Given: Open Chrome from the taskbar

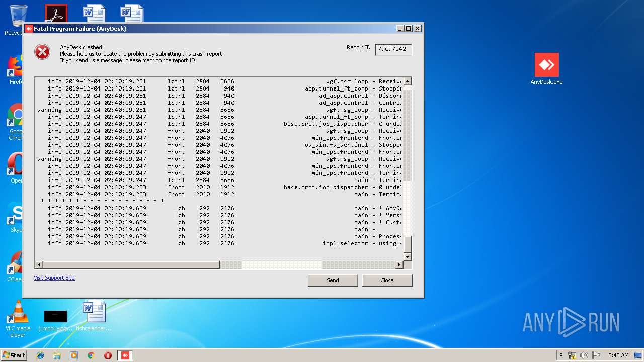Looking at the screenshot, I should click(x=91, y=355).
